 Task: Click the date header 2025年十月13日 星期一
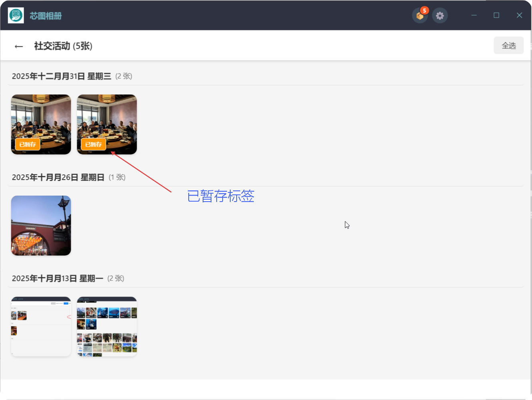[57, 278]
